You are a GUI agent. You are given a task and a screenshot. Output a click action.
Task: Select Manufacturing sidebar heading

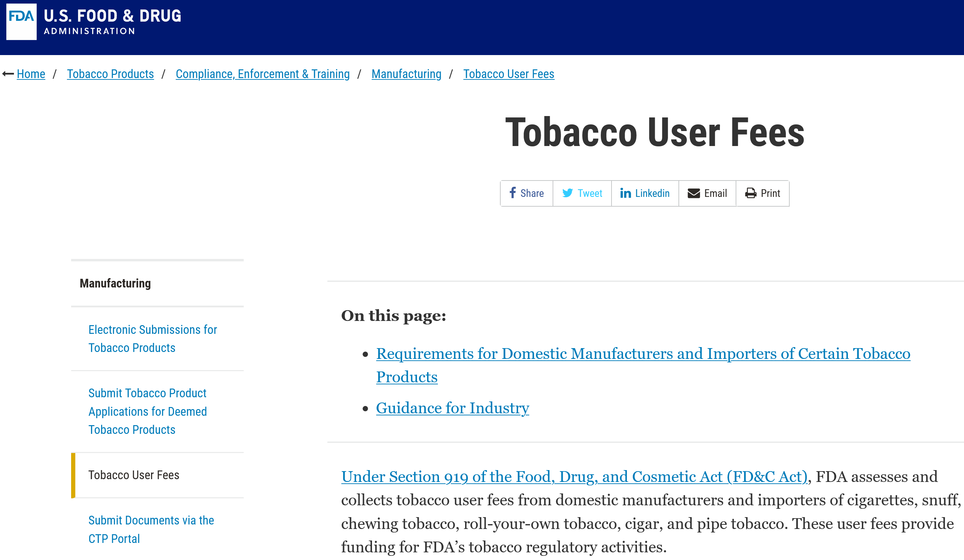[115, 283]
